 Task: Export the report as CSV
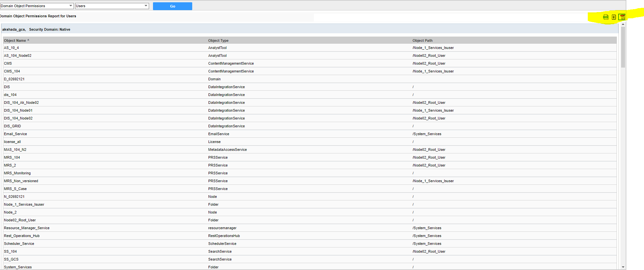tap(606, 17)
